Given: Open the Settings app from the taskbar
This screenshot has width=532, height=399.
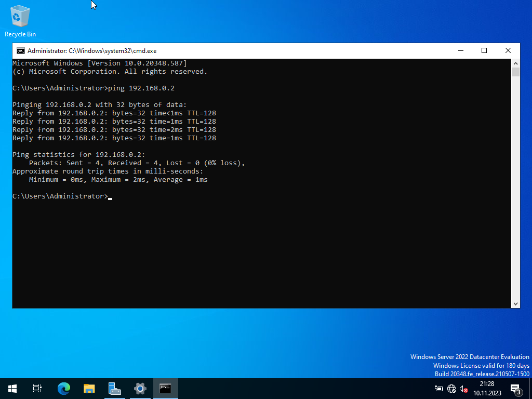Looking at the screenshot, I should pos(140,389).
